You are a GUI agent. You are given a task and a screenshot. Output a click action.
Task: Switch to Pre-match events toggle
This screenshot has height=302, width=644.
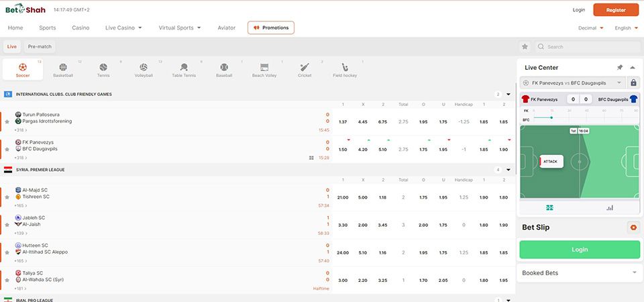[40, 47]
